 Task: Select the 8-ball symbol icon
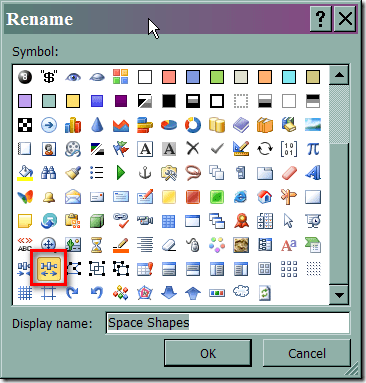[x=25, y=77]
